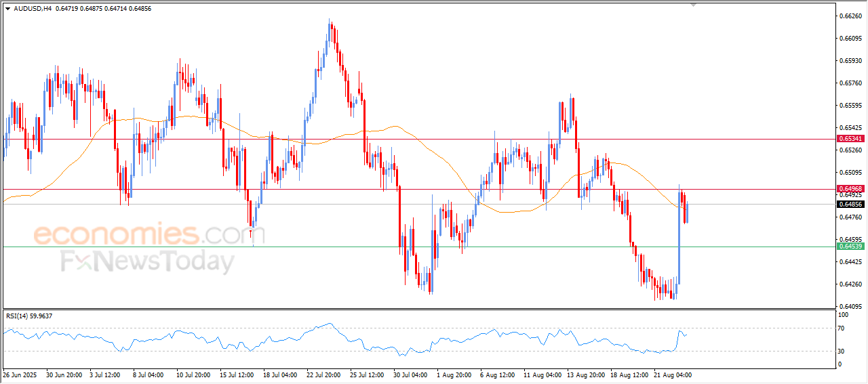Click the AUDUSD,H4 chart title arrow
Image resolution: width=868 pixels, height=384 pixels.
click(7, 9)
